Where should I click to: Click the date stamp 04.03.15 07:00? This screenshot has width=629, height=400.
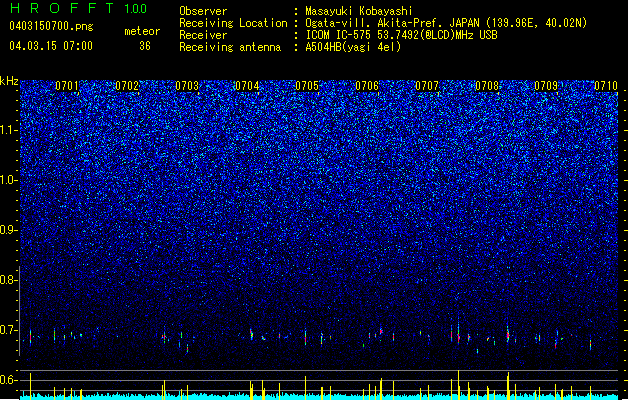tap(51, 46)
